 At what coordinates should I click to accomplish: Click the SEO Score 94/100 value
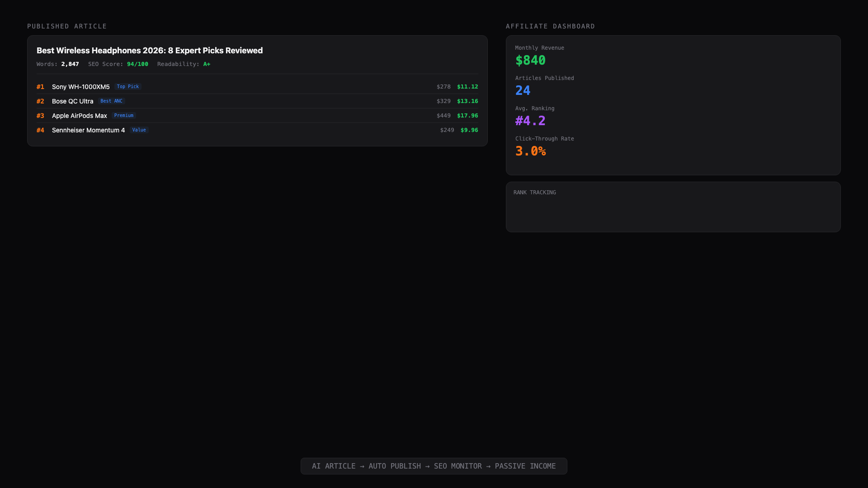pyautogui.click(x=137, y=64)
